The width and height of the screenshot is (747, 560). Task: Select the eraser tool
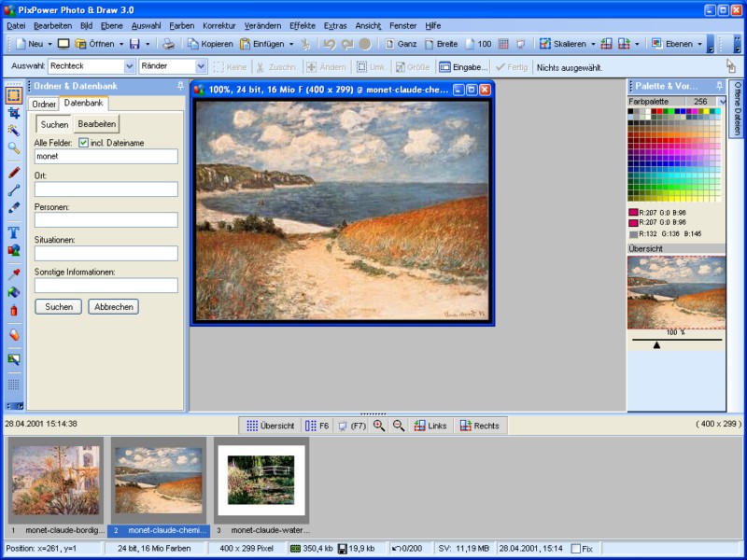point(14,335)
